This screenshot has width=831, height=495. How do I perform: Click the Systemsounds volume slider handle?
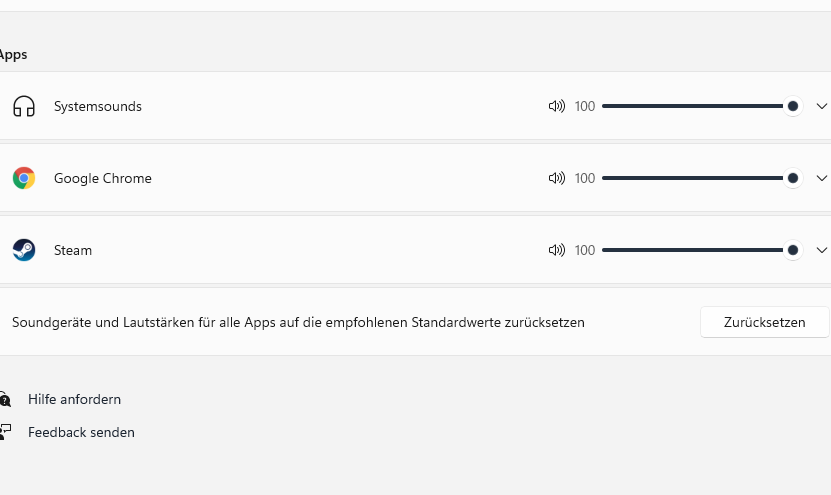pyautogui.click(x=793, y=106)
